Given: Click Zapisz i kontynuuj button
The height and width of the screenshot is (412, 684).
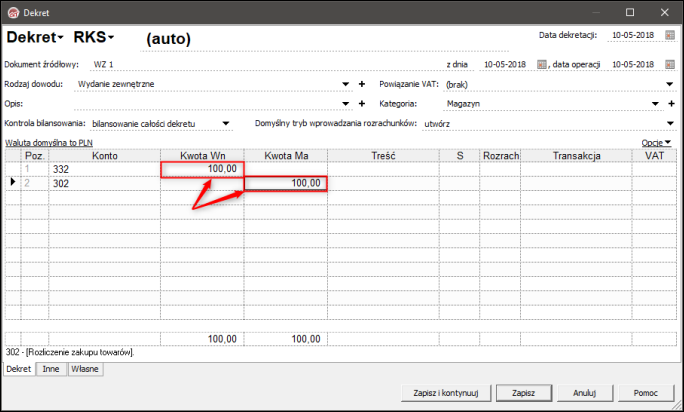Looking at the screenshot, I should 446,393.
